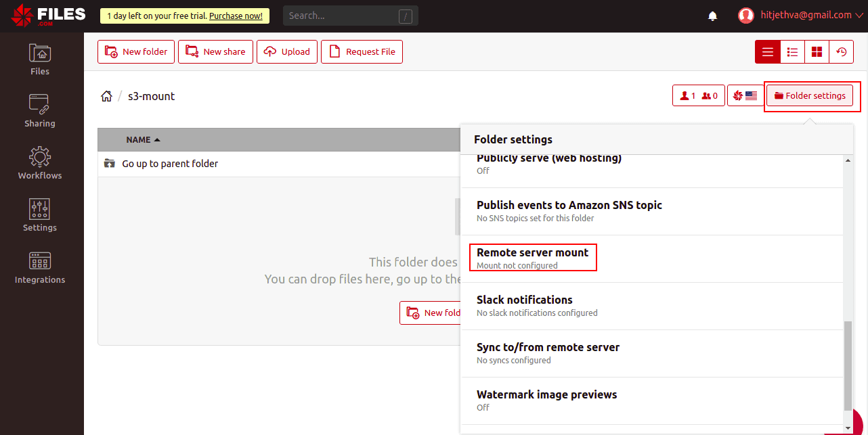Click the Upload button
868x435 pixels.
[287, 51]
